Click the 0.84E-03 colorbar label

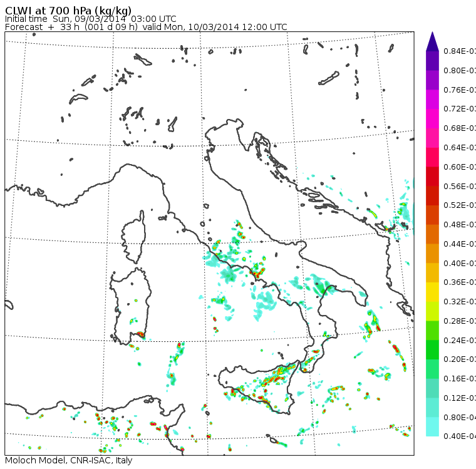coord(460,51)
